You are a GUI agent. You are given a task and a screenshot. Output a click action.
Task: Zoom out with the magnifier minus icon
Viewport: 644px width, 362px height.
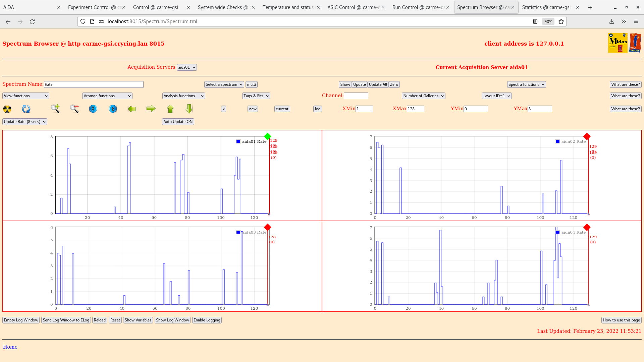(x=74, y=109)
